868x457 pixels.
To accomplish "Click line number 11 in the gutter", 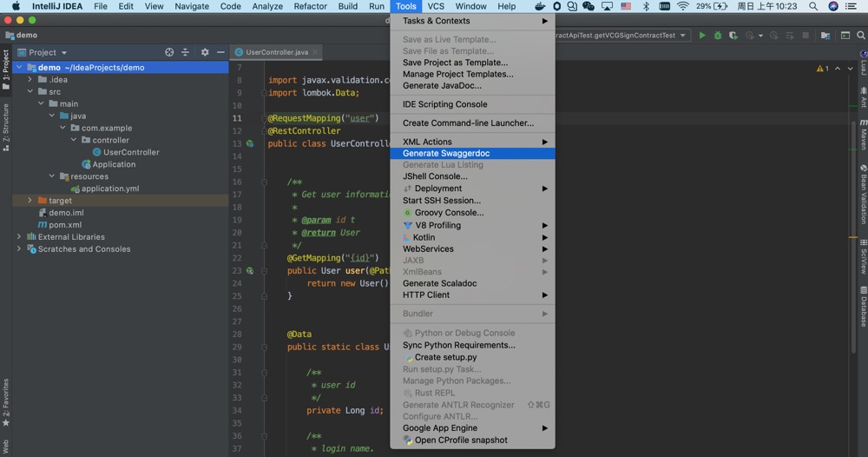I will (x=237, y=118).
